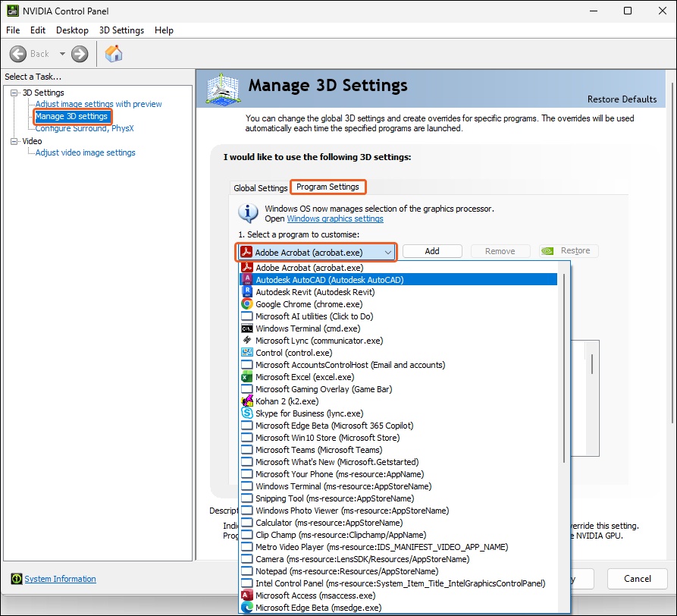Screen dimensions: 677x616
Task: Click the program dropdown list scrollbar
Action: coord(564,367)
